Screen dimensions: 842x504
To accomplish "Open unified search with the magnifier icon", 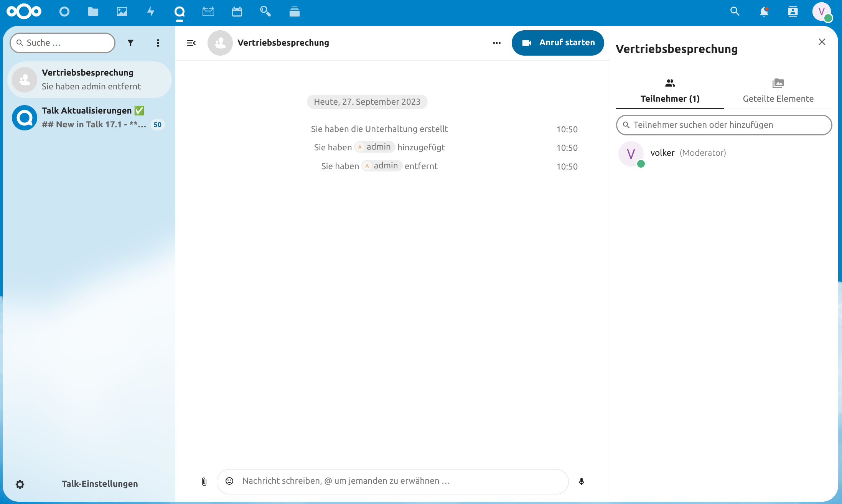I will pos(735,12).
